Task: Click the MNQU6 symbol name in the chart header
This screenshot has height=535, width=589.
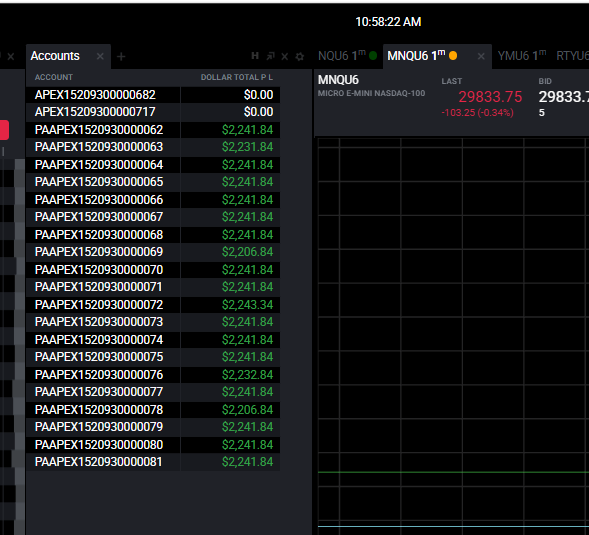Action: [x=338, y=80]
